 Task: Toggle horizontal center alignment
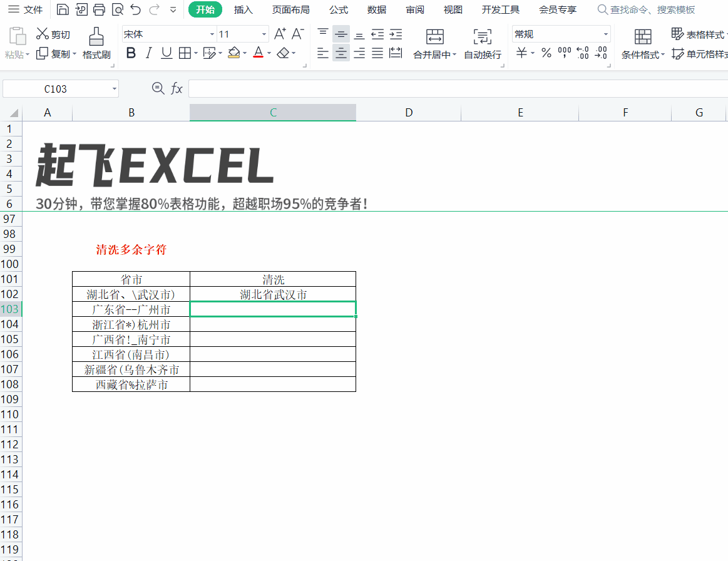pos(341,53)
